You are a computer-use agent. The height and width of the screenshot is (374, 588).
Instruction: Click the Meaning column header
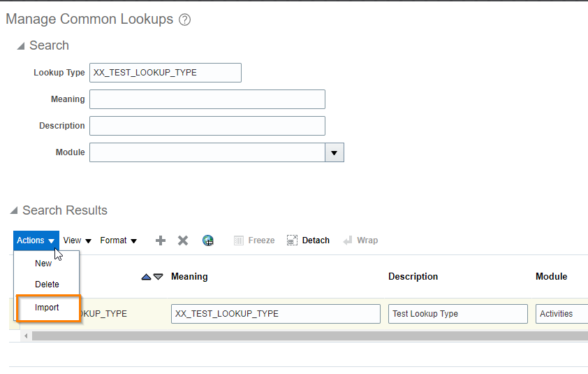click(x=189, y=277)
